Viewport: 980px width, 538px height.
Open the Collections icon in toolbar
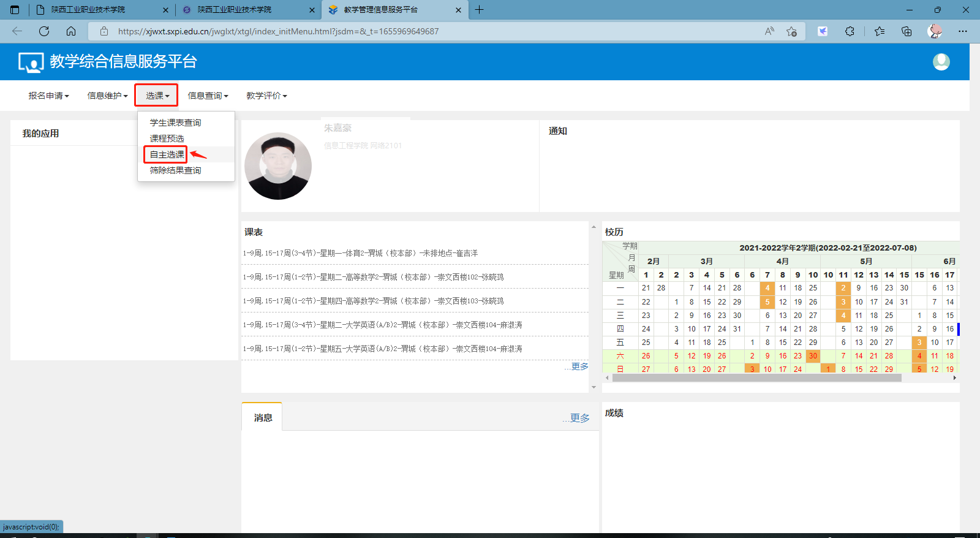click(x=907, y=31)
